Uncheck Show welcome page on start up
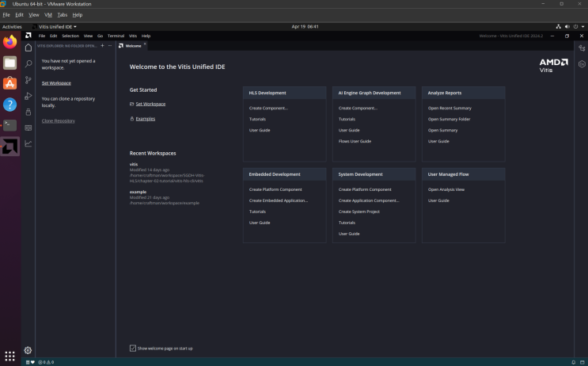588x366 pixels. click(x=133, y=348)
